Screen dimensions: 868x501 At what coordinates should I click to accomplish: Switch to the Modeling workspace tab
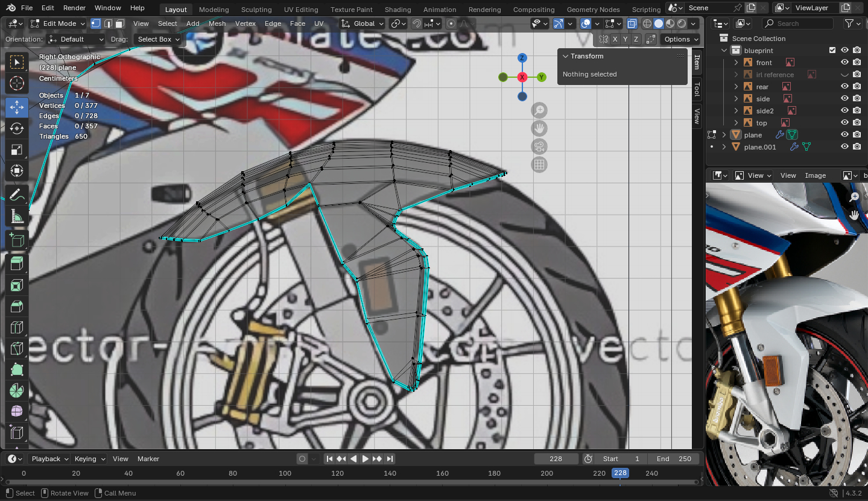coord(214,10)
